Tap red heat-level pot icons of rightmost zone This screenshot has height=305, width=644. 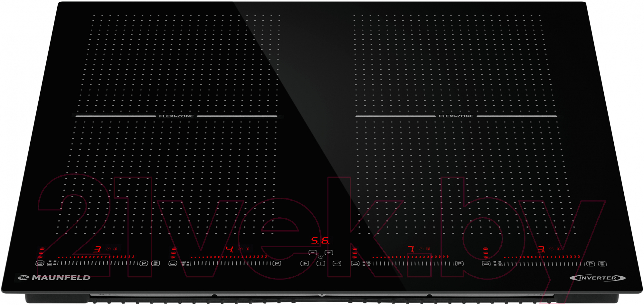tap(486, 253)
